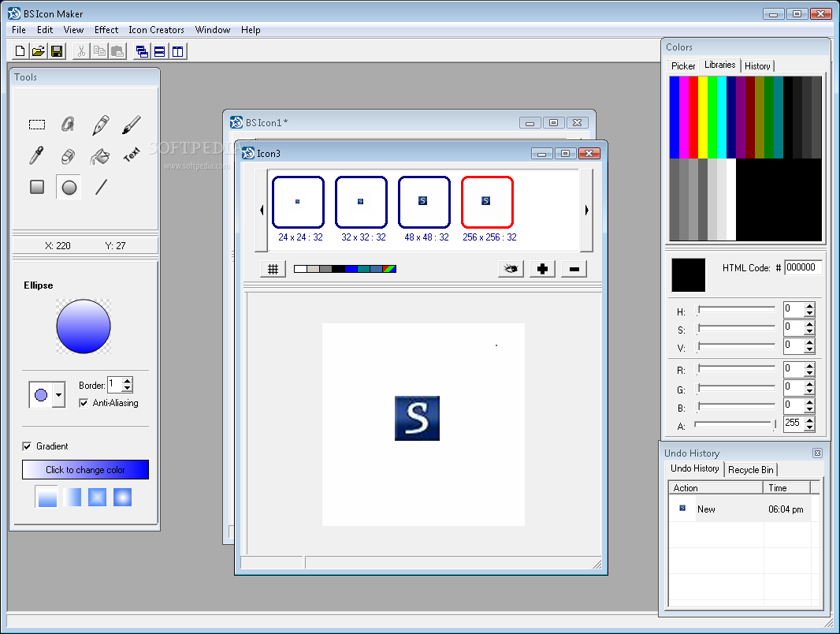
Task: Cascade windows using the toolbar icon
Action: tap(142, 51)
